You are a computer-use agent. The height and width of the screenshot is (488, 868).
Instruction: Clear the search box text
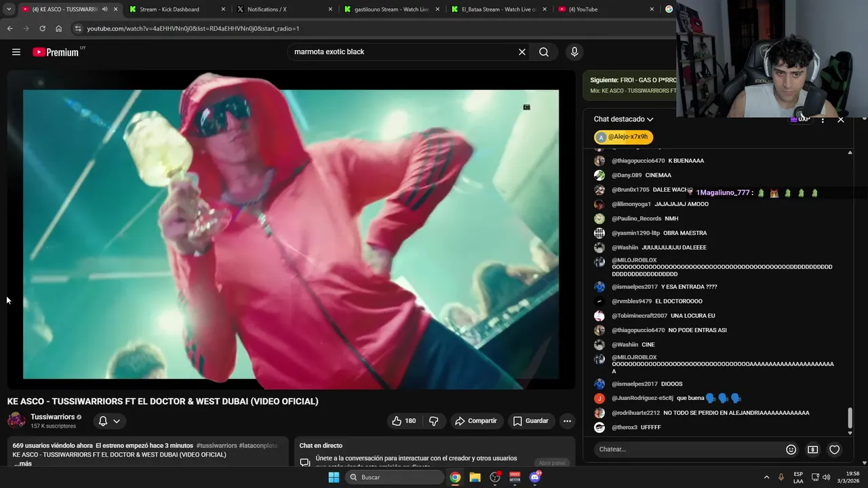pos(522,52)
